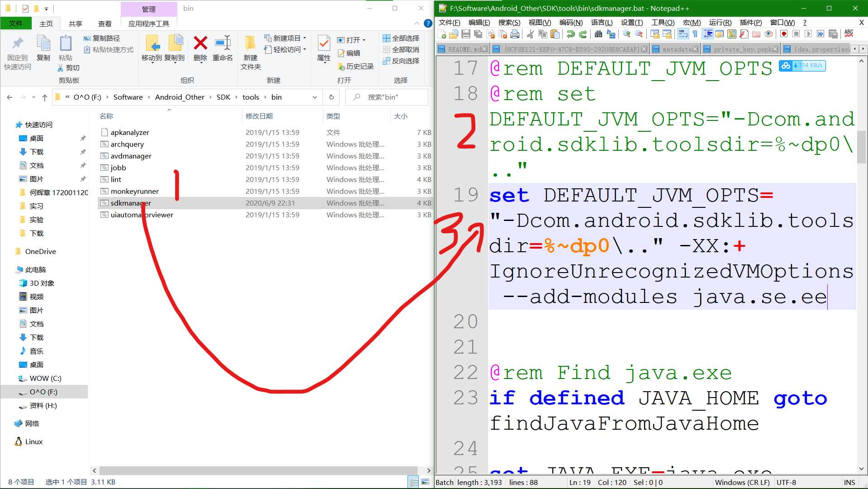The width and height of the screenshot is (868, 489).
Task: Open the 搜索(S) menu in Notepad++
Action: pos(509,22)
